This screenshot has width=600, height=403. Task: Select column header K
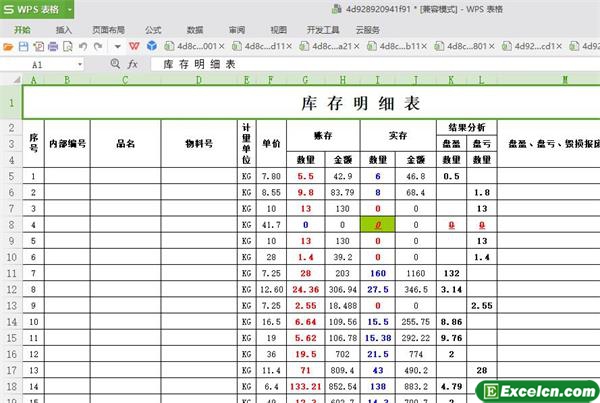(452, 80)
